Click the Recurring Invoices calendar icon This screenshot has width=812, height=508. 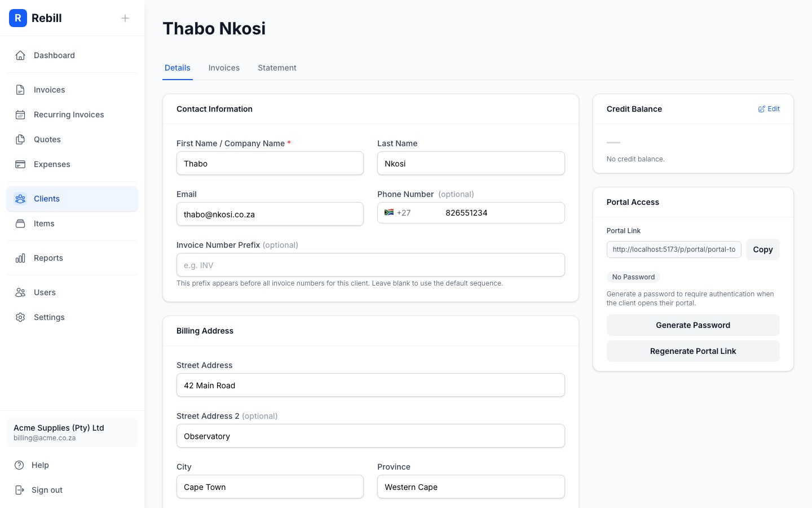pyautogui.click(x=20, y=115)
